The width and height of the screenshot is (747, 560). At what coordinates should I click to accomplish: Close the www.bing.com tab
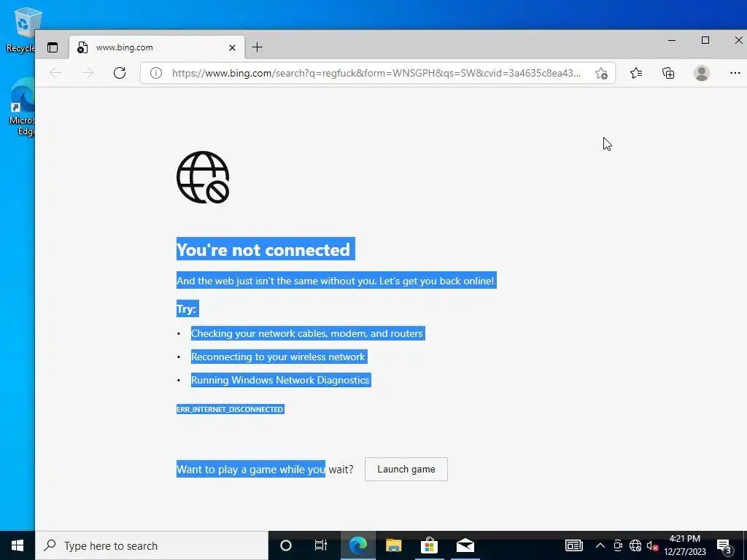coord(232,47)
